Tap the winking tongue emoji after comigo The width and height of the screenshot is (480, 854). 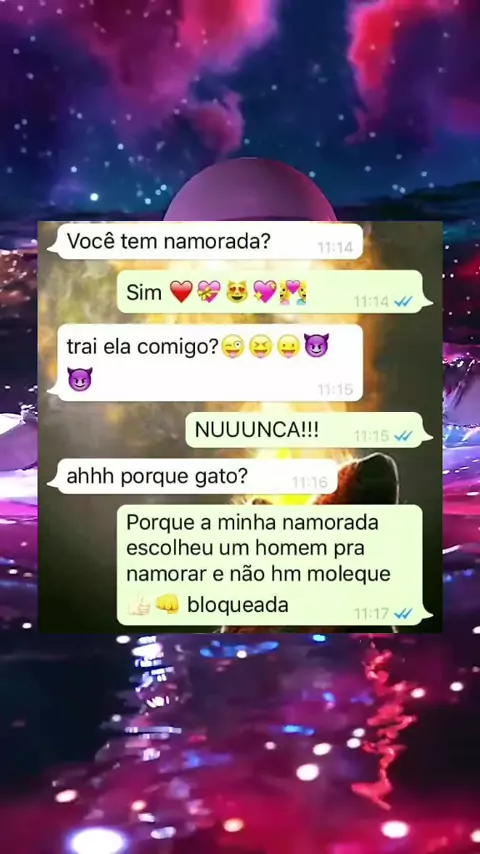[x=232, y=346]
